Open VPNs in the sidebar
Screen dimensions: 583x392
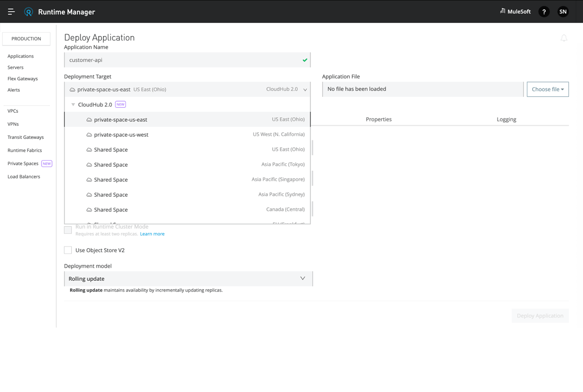pos(13,124)
